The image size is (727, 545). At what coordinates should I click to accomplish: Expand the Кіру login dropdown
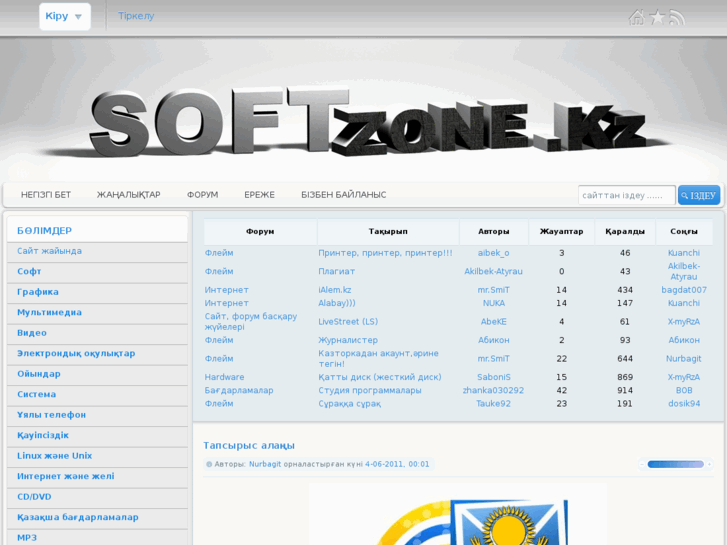click(64, 16)
